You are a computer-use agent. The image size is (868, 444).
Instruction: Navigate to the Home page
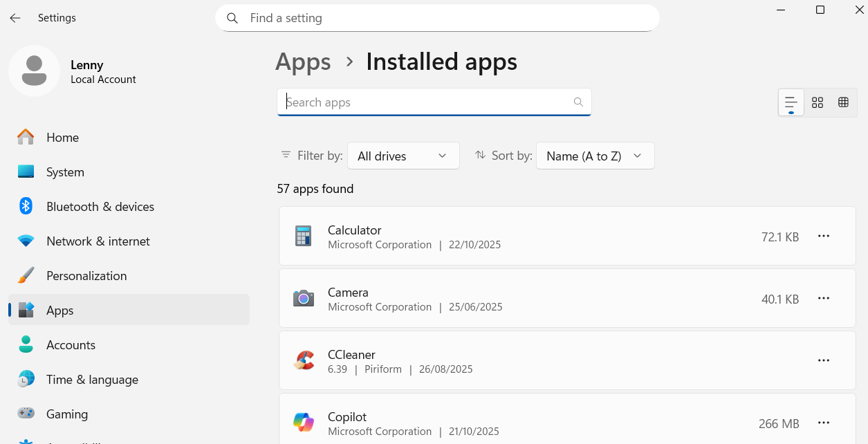point(62,138)
